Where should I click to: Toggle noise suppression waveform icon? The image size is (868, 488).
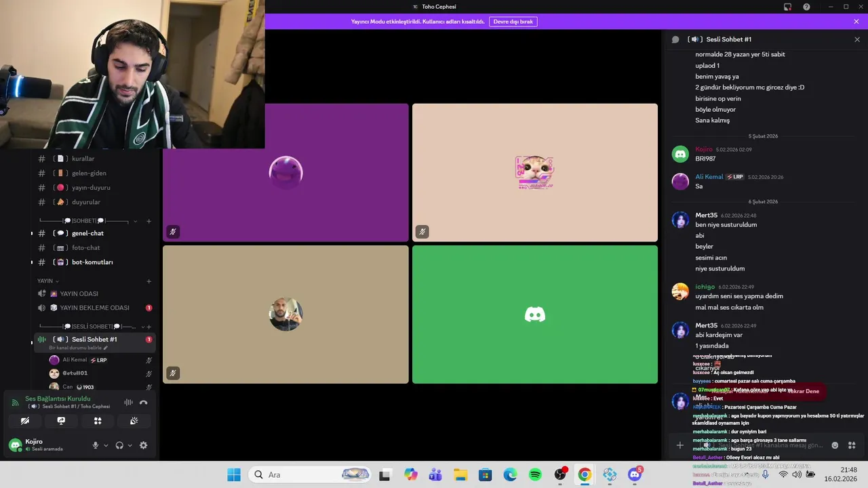128,403
